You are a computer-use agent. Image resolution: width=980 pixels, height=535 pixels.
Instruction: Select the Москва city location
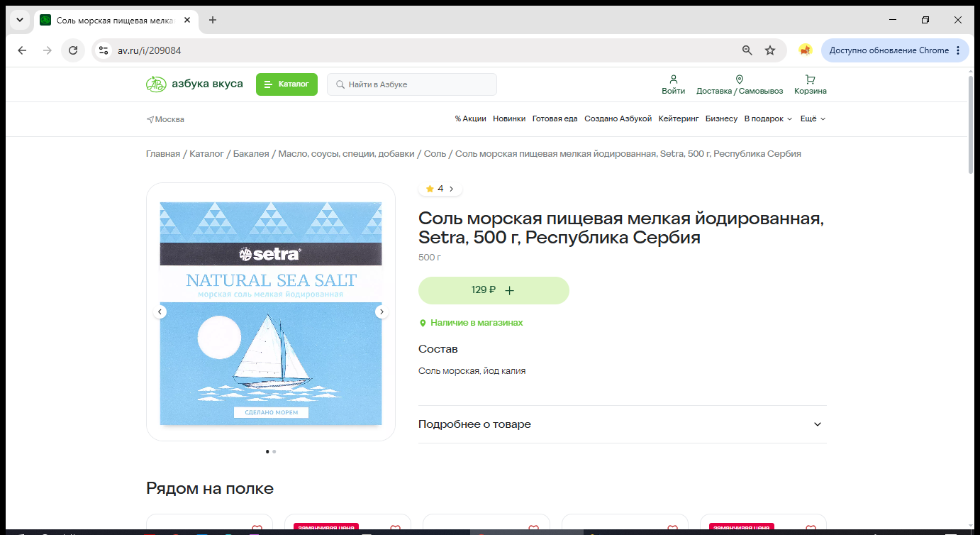coord(165,119)
